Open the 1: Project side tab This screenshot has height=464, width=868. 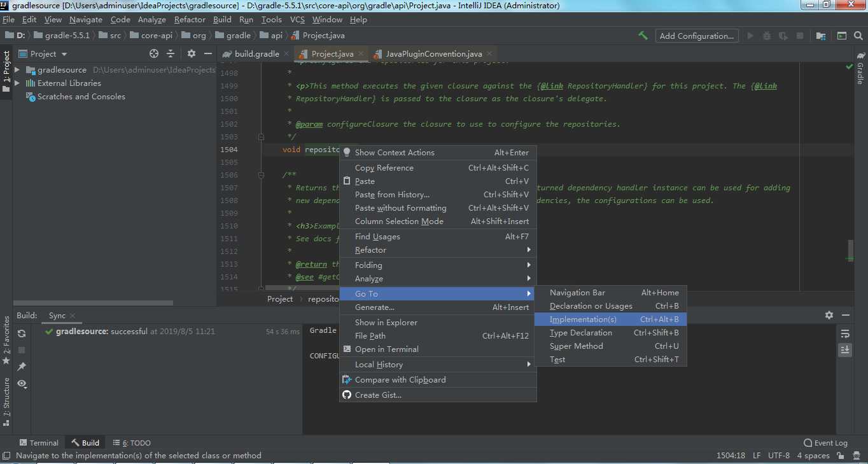coord(6,71)
